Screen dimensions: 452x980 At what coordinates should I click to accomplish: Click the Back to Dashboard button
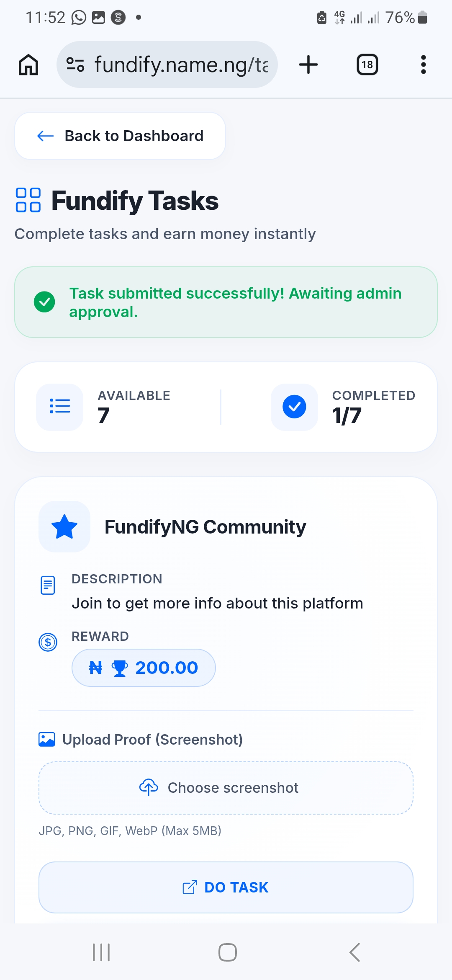pos(120,136)
